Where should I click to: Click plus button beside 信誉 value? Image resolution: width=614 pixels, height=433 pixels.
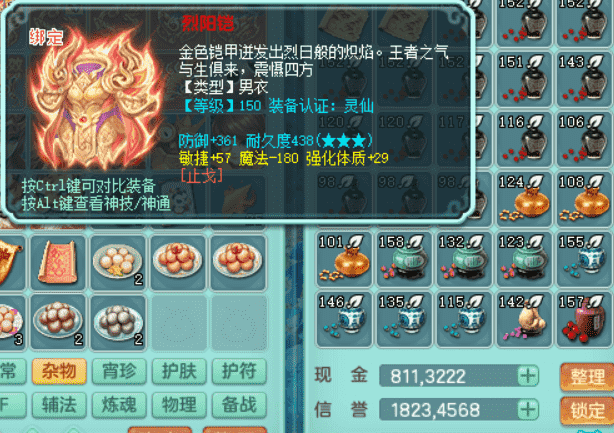527,410
